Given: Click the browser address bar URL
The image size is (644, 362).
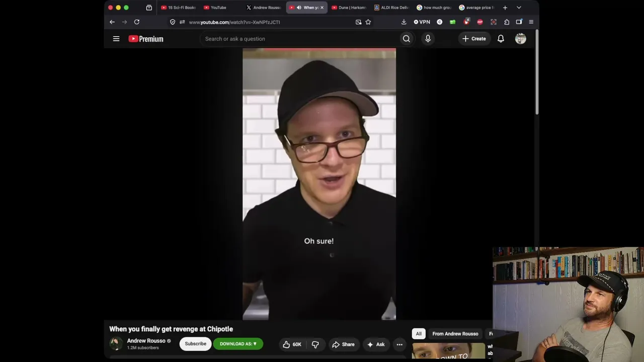Looking at the screenshot, I should coord(234,22).
